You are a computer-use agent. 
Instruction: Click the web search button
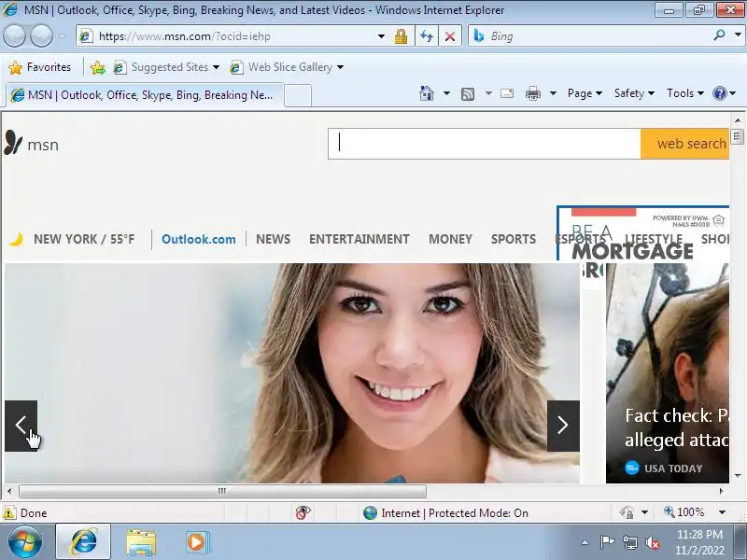point(685,144)
